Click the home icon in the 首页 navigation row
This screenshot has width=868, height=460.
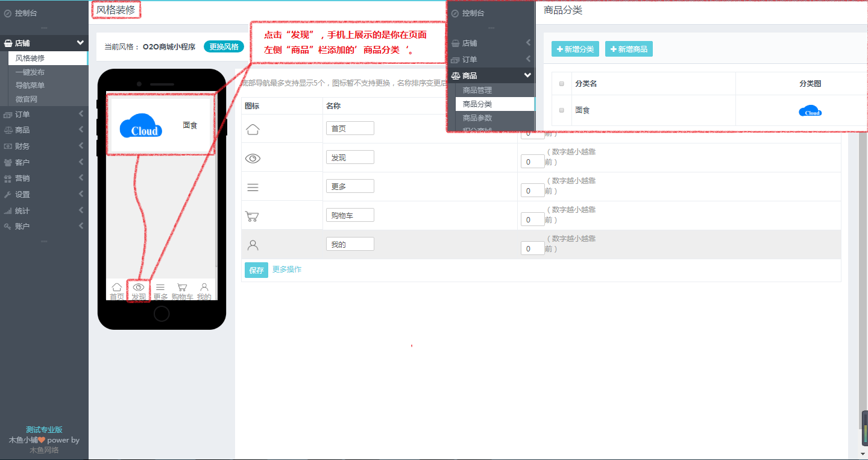tap(253, 128)
